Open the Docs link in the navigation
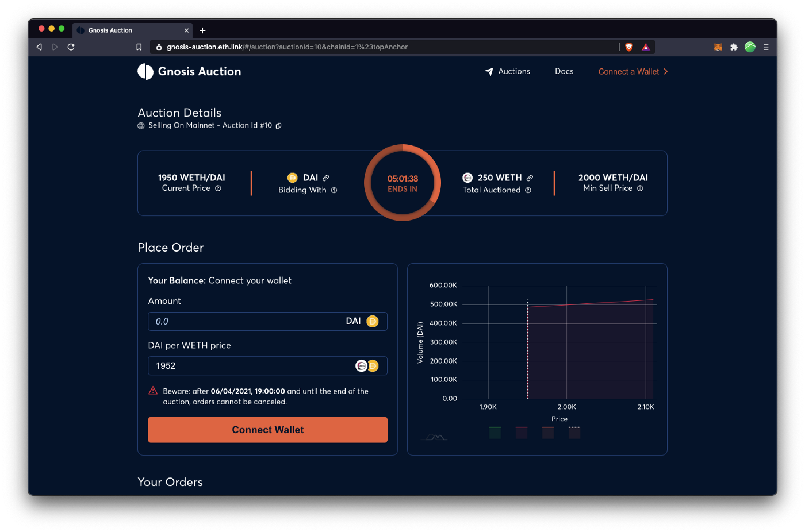Screen dimensions: 805x532 564,71
